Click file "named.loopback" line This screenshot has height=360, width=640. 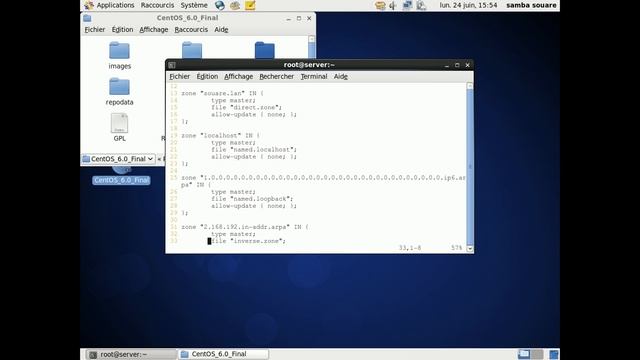(252, 199)
